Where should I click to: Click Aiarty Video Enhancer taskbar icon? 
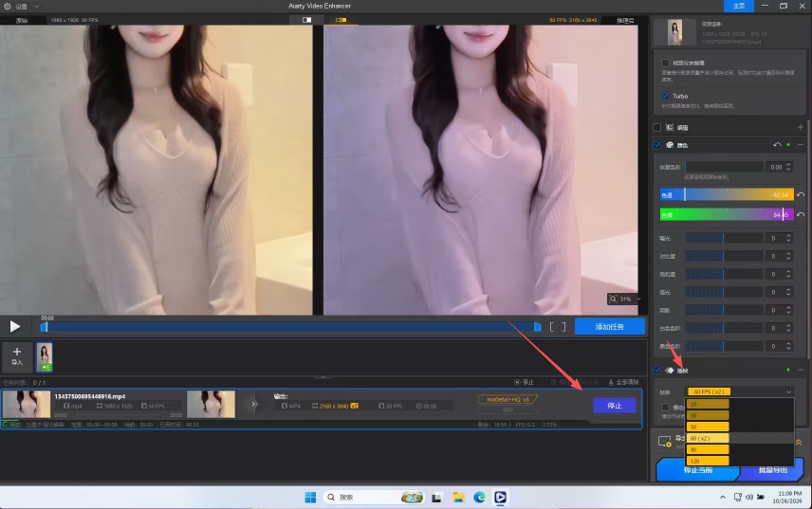500,497
